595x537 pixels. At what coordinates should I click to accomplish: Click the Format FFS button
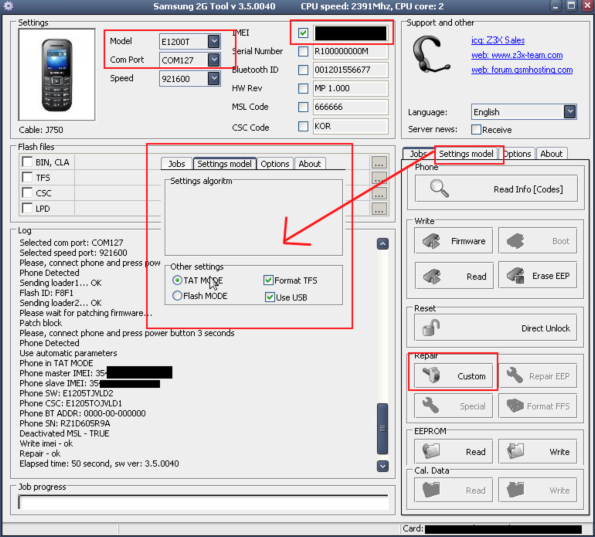tap(537, 406)
